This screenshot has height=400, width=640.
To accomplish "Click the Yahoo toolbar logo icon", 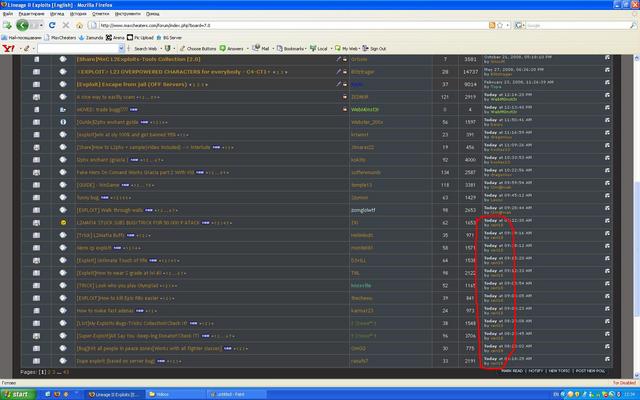I will click(7, 48).
